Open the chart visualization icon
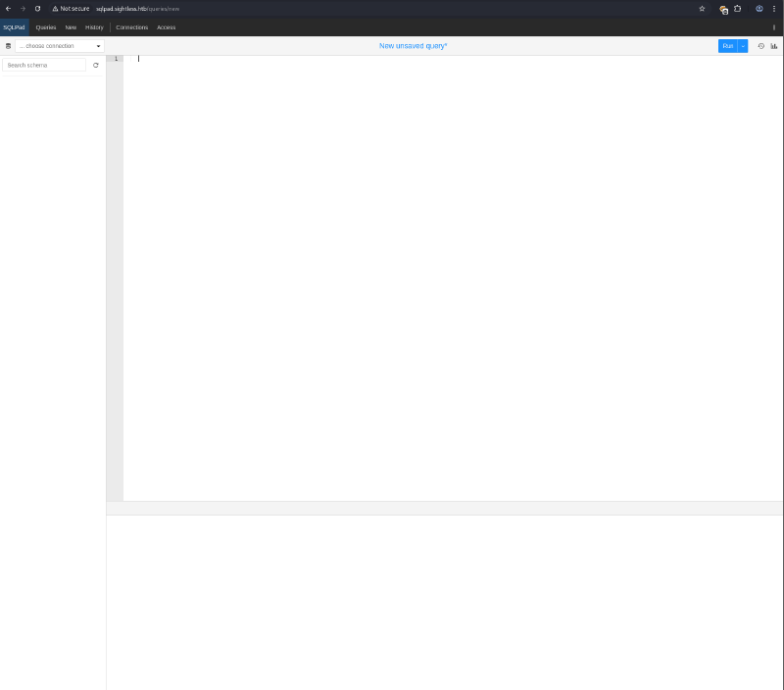Screen dimensions: 784x690 coord(774,45)
